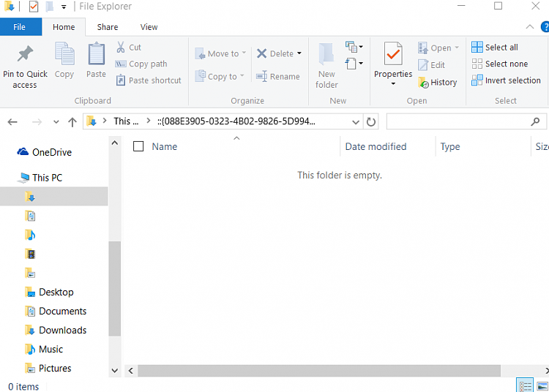Go back with the left arrow
The height and width of the screenshot is (392, 549).
click(12, 122)
